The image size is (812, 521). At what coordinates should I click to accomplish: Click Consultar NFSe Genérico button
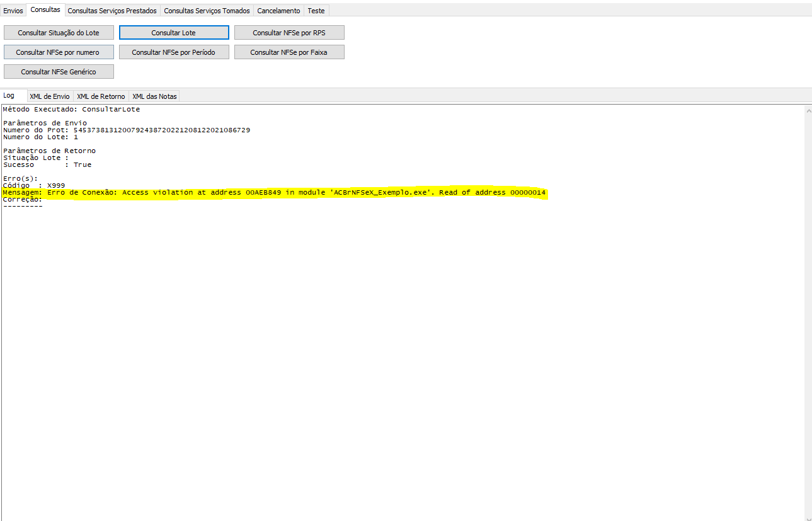(59, 72)
